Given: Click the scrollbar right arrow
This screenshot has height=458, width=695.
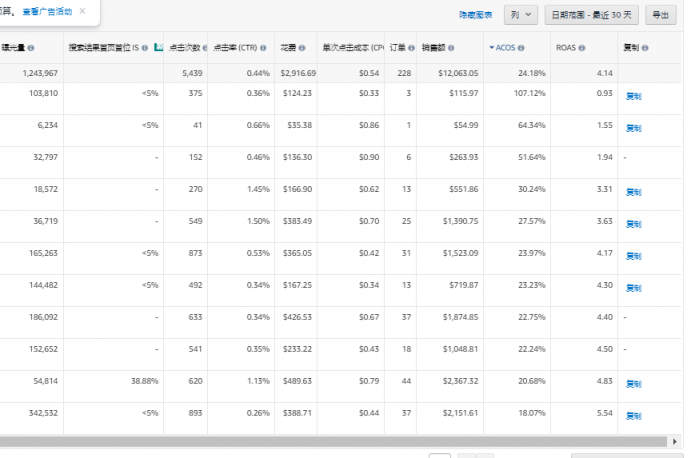Looking at the screenshot, I should 675,441.
